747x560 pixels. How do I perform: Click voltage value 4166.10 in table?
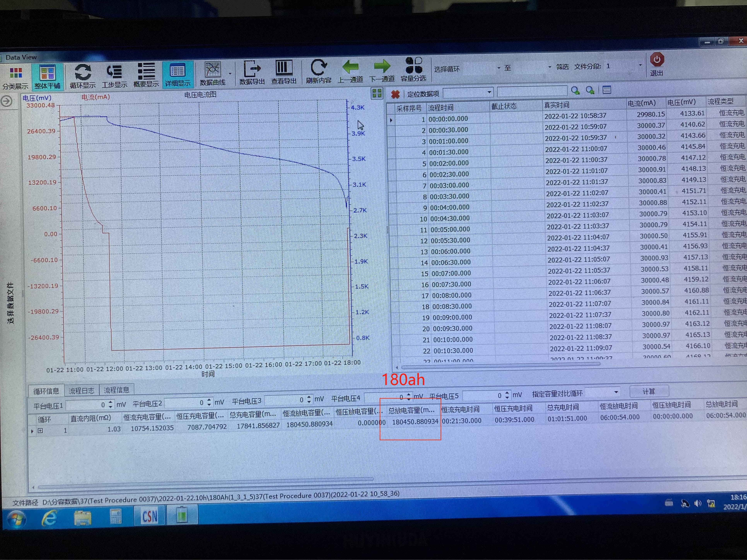pyautogui.click(x=698, y=346)
